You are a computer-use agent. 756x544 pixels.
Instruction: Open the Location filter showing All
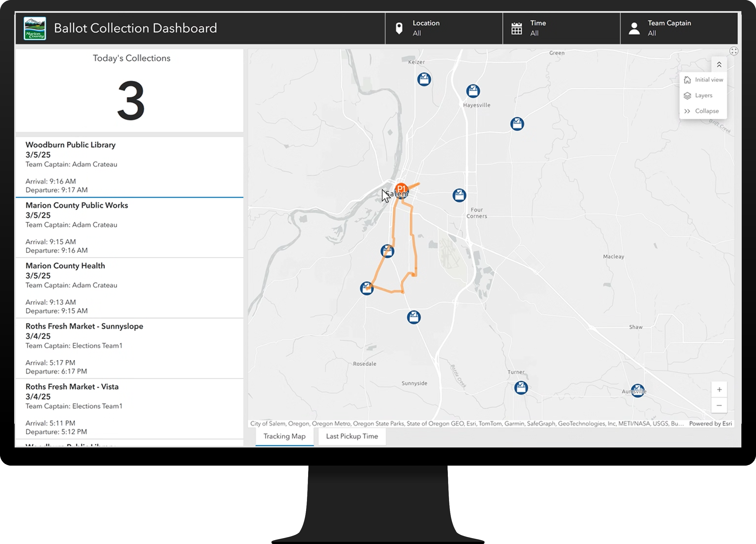pos(443,28)
